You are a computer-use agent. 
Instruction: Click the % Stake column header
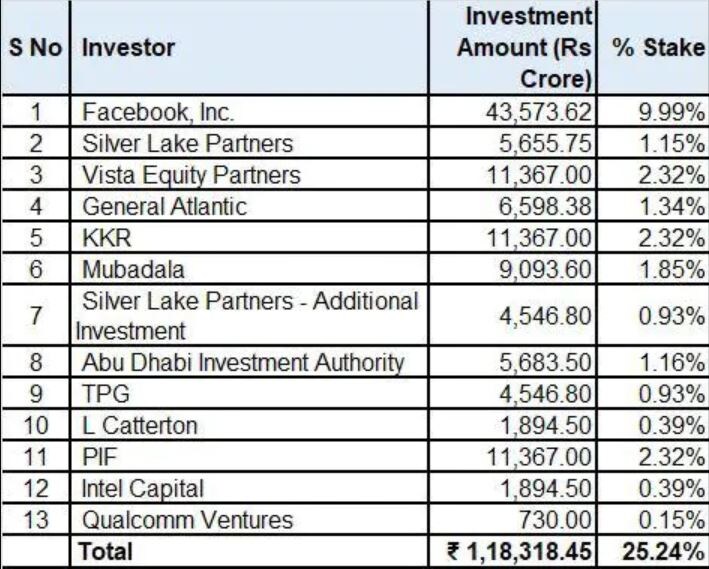point(653,47)
